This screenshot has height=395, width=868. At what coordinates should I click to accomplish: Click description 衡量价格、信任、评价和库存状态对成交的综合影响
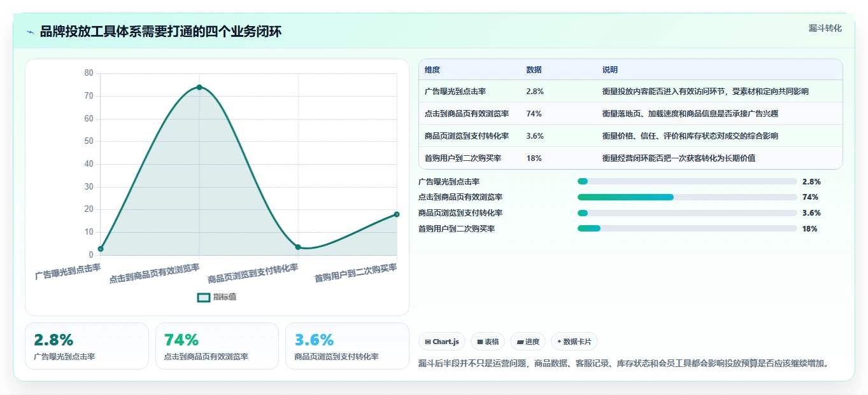tap(690, 136)
